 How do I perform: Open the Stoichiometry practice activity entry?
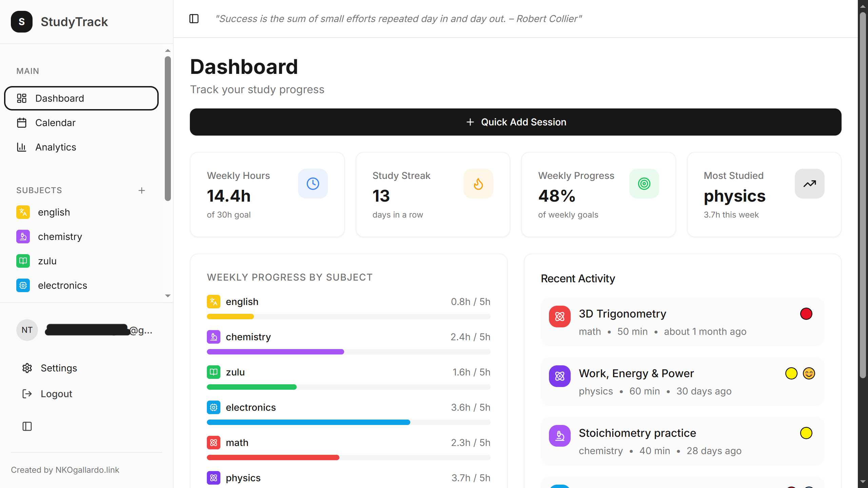[683, 441]
